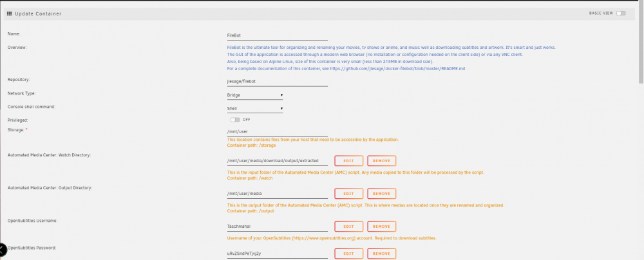Edit the Watch Directory setting
Screen dimensions: 644x260
click(x=348, y=161)
